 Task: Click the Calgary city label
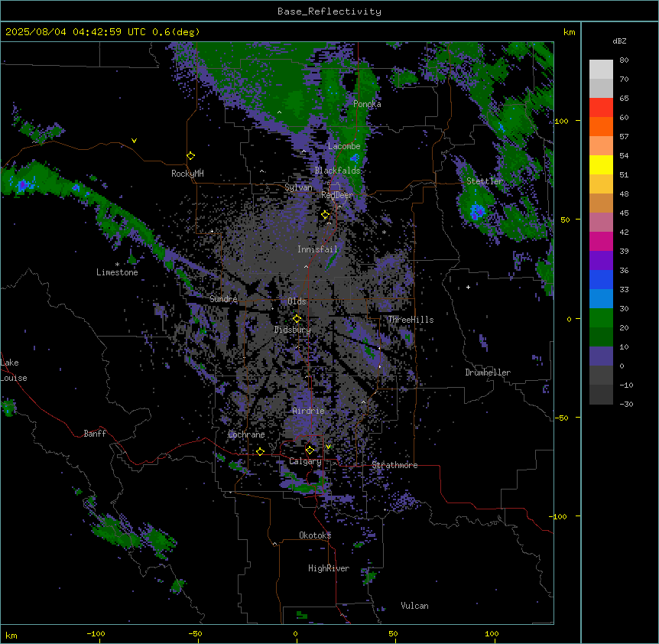(x=305, y=461)
